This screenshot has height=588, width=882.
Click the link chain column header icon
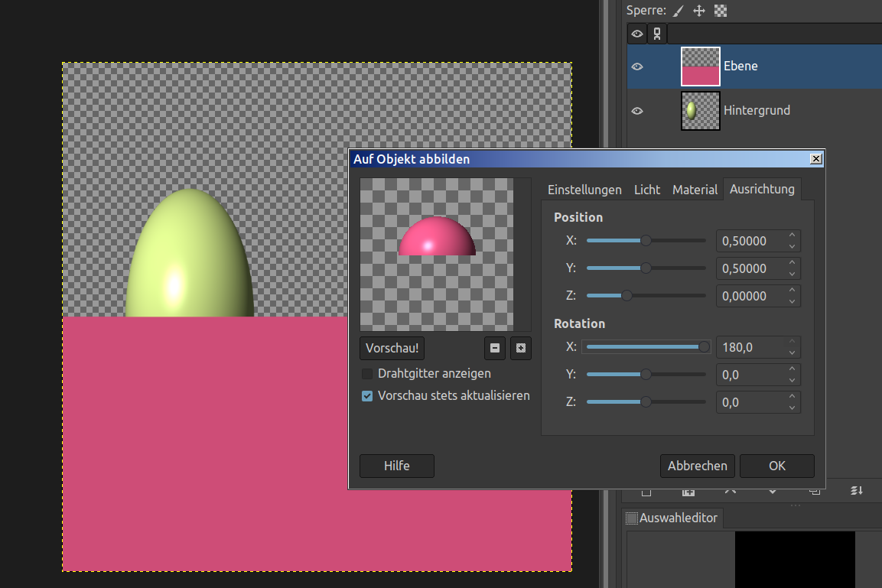tap(657, 34)
